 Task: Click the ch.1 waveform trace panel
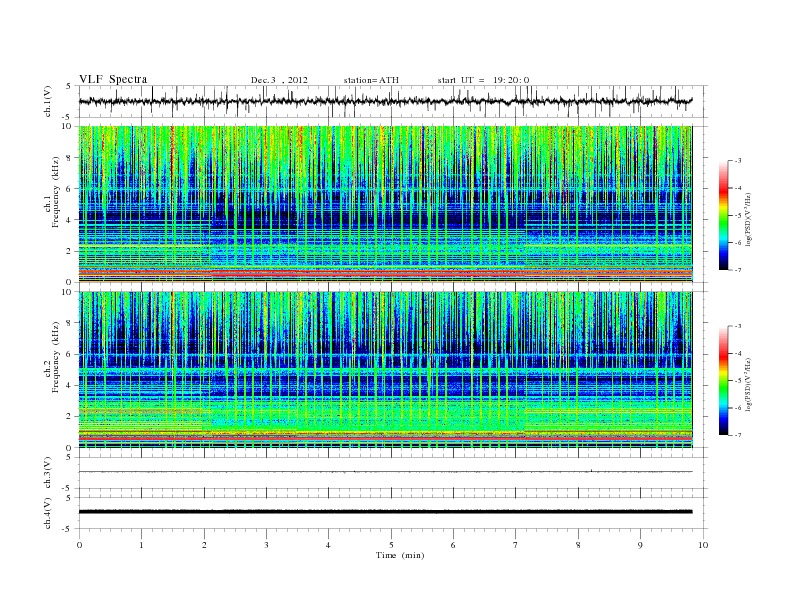click(393, 101)
